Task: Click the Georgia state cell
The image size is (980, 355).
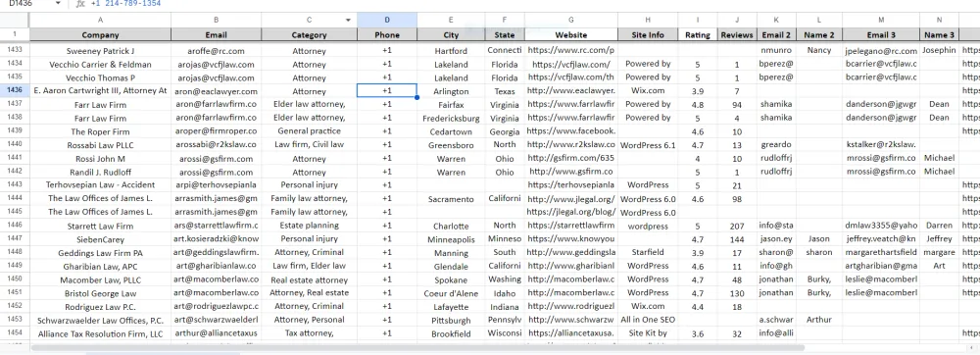Action: pyautogui.click(x=505, y=131)
